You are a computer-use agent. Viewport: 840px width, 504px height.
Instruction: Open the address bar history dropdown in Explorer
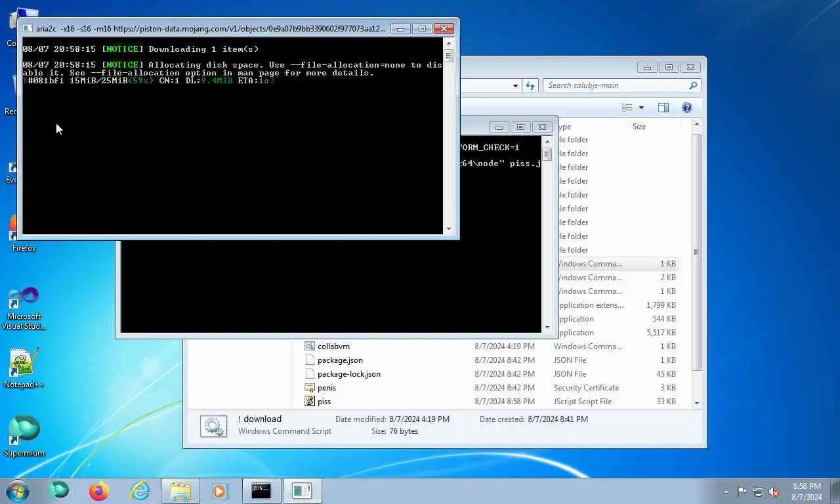coord(515,85)
